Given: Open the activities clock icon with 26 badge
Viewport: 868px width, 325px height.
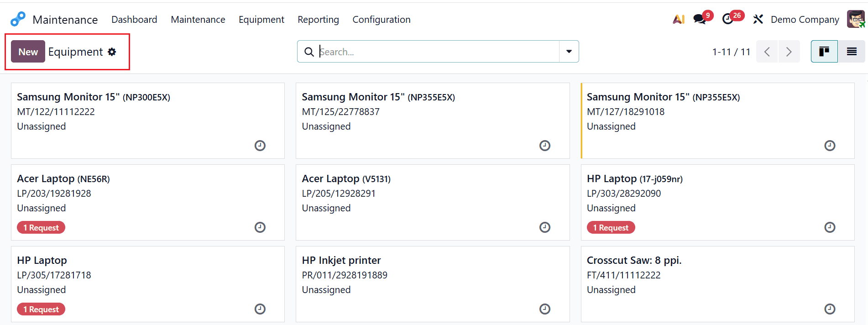Looking at the screenshot, I should tap(728, 19).
